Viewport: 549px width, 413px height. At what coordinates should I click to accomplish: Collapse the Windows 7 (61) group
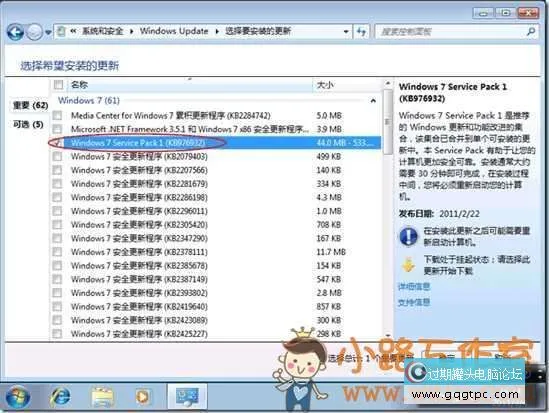pyautogui.click(x=373, y=101)
